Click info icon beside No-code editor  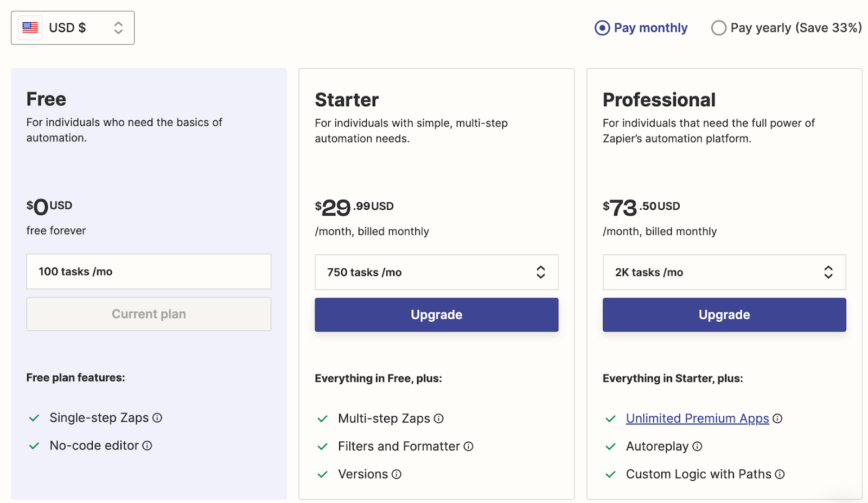click(x=147, y=446)
